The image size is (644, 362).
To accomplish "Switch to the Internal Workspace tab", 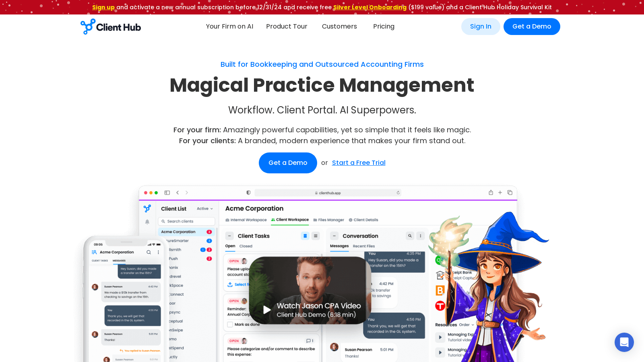I will click(x=246, y=220).
